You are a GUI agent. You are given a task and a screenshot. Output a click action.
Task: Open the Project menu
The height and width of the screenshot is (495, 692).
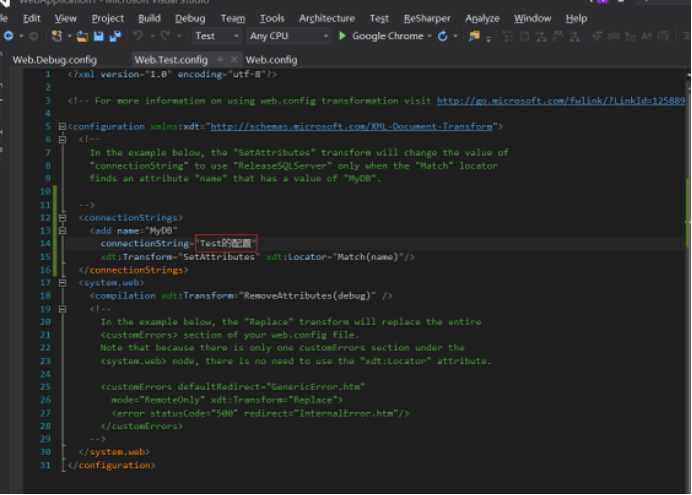pos(108,19)
